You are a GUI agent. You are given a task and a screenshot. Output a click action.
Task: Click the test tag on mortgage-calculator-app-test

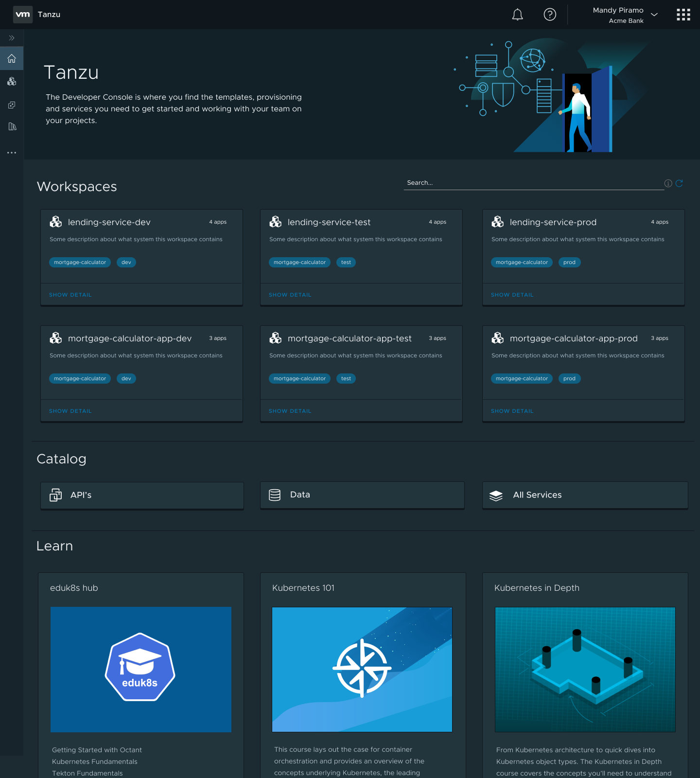pos(346,378)
